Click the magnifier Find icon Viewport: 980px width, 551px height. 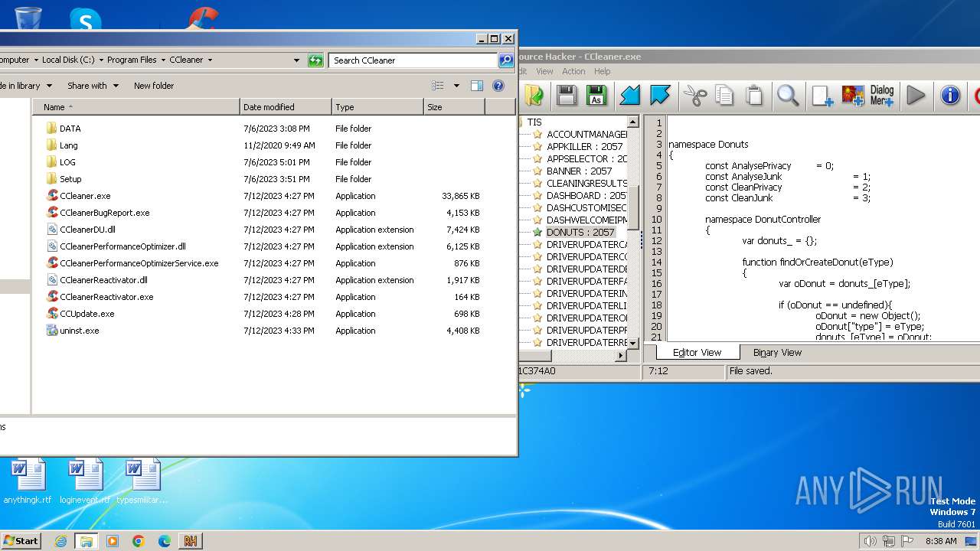(x=788, y=96)
